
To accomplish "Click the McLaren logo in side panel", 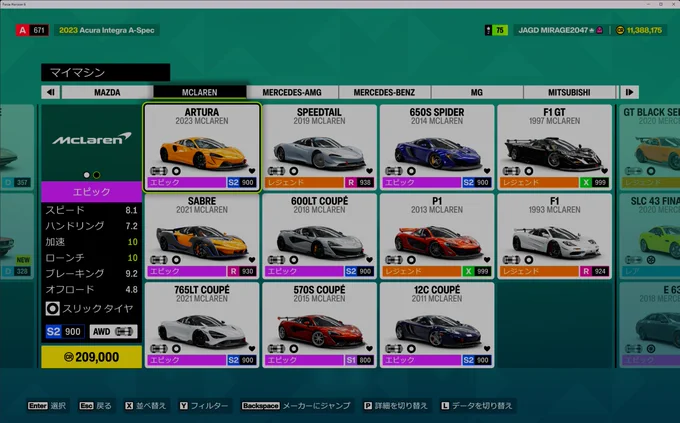I will pos(92,138).
